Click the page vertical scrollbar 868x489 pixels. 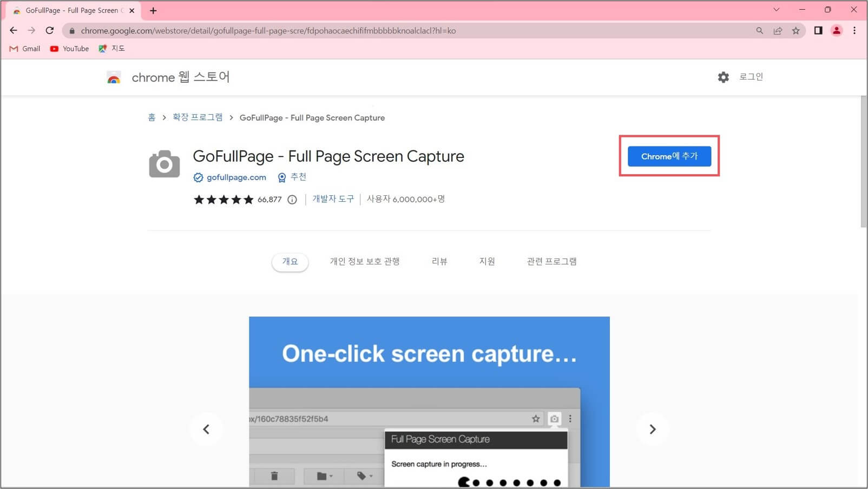pos(864,162)
